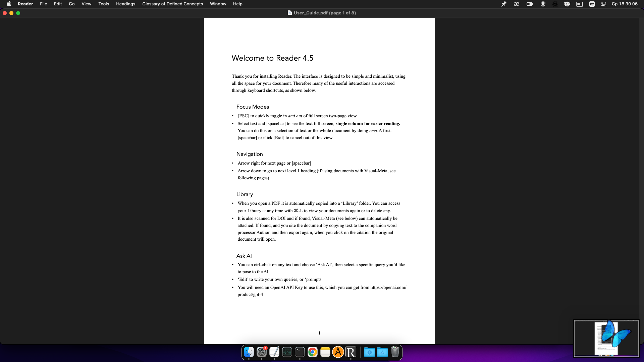Open the orange Author app in Dock
This screenshot has height=362, width=644.
click(338, 352)
